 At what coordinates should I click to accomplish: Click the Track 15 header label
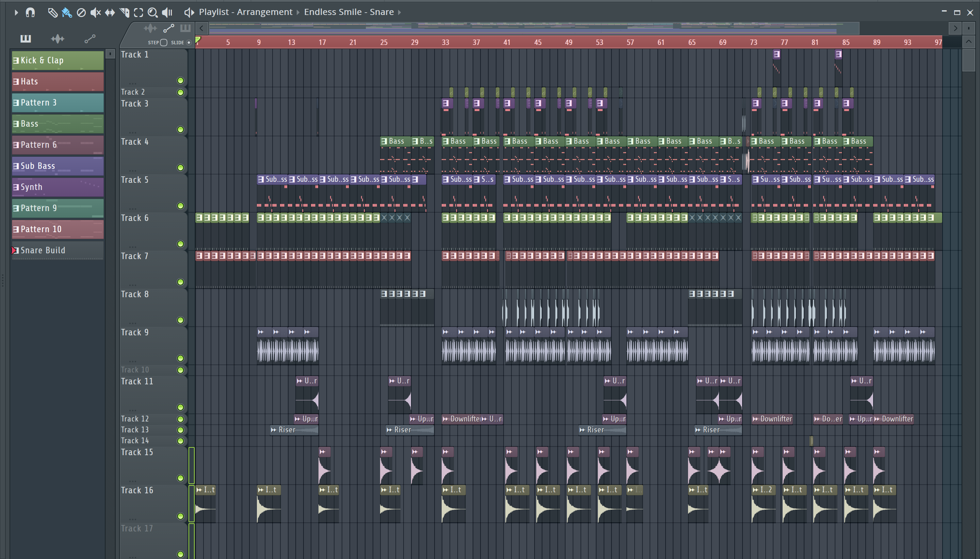click(x=137, y=452)
